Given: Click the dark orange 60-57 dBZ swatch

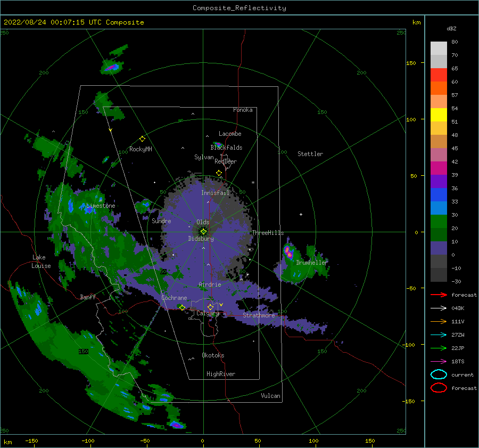Looking at the screenshot, I should [x=439, y=88].
